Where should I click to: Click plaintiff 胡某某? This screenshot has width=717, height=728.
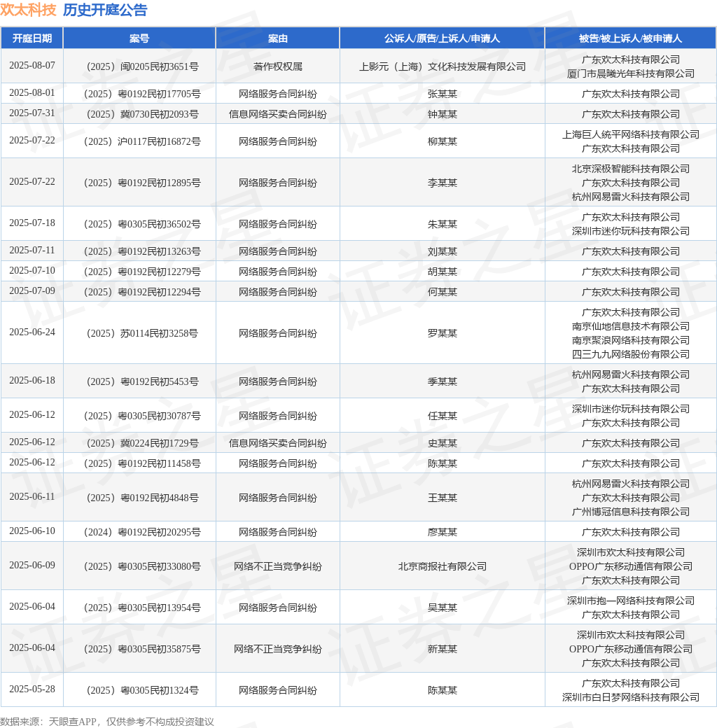tap(442, 272)
